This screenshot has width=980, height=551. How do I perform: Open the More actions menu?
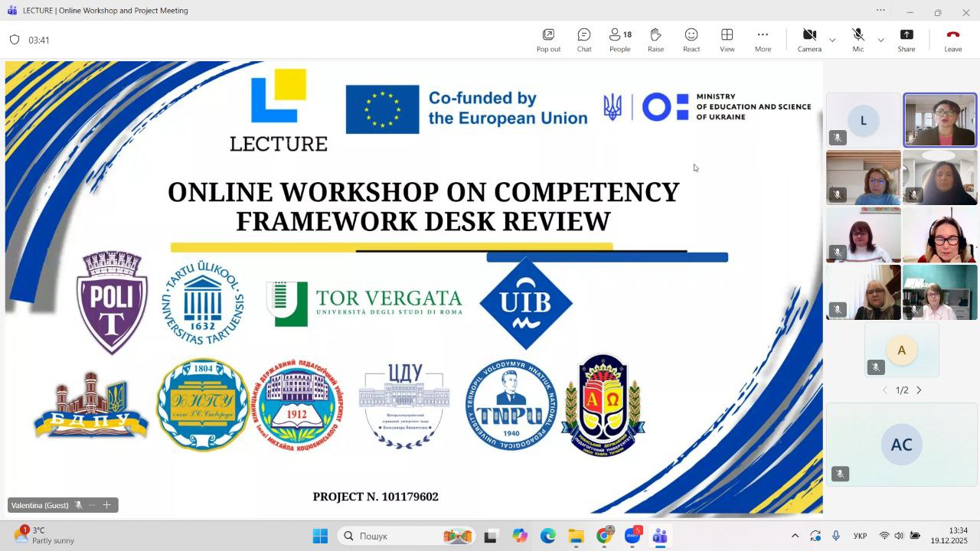763,40
